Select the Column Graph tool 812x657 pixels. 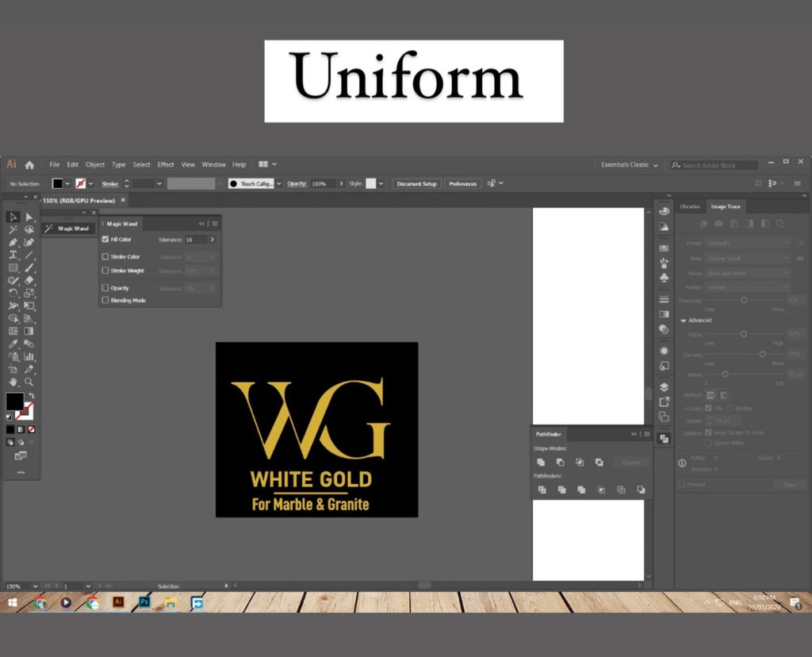29,356
